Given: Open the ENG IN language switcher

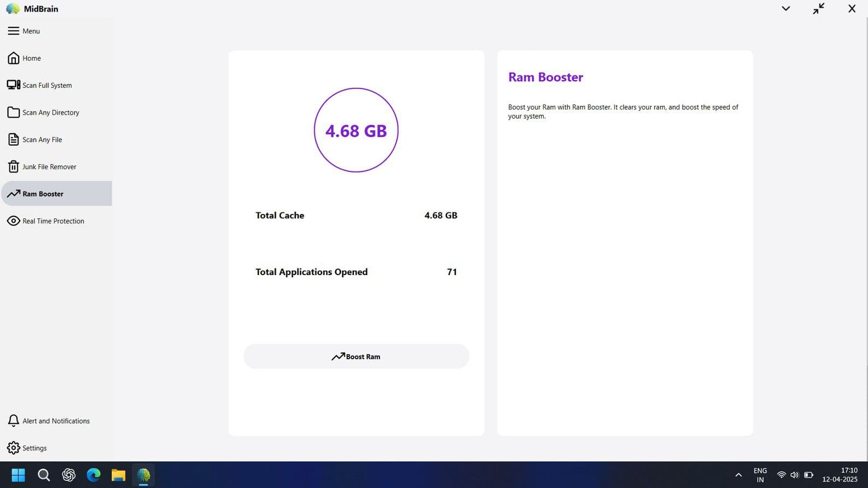Looking at the screenshot, I should coord(760,475).
